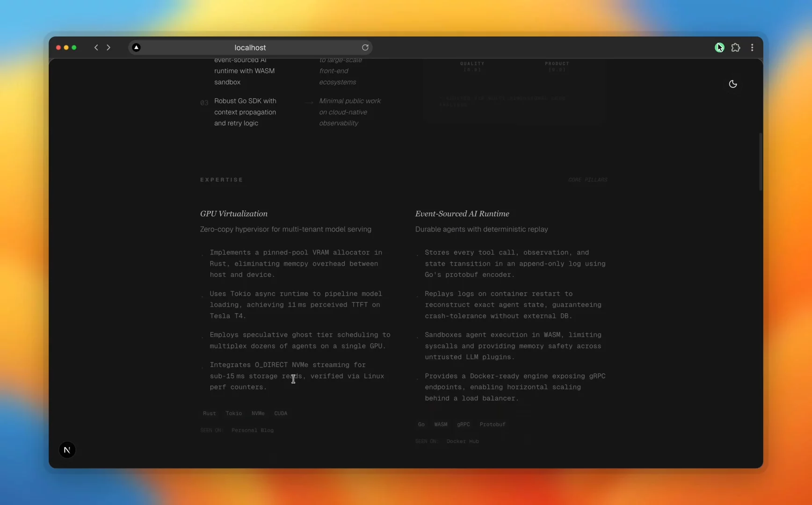This screenshot has width=812, height=505.
Task: Click the pinned-pool VRAM allocator bullet
Action: coord(296,264)
